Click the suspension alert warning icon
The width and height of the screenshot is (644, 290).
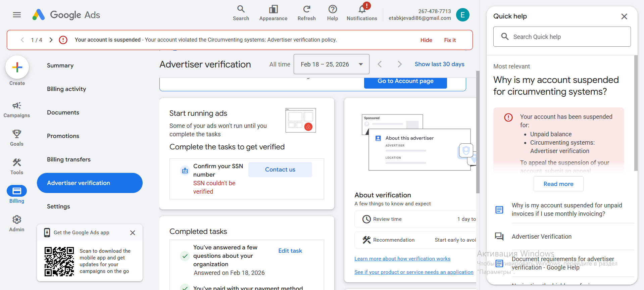[x=63, y=40]
